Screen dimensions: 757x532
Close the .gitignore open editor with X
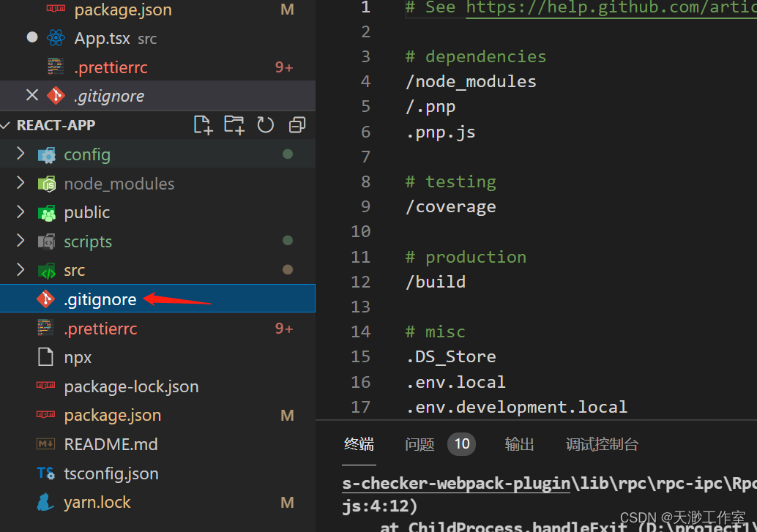pos(32,95)
